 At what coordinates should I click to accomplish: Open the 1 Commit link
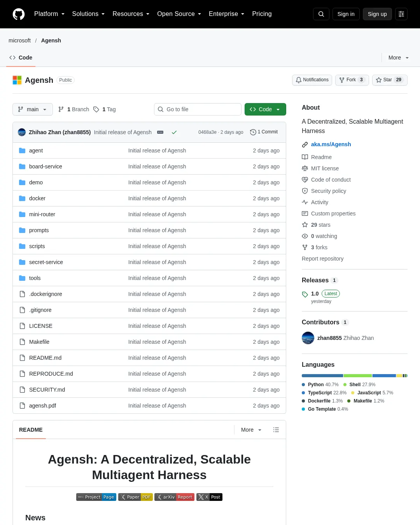(264, 132)
